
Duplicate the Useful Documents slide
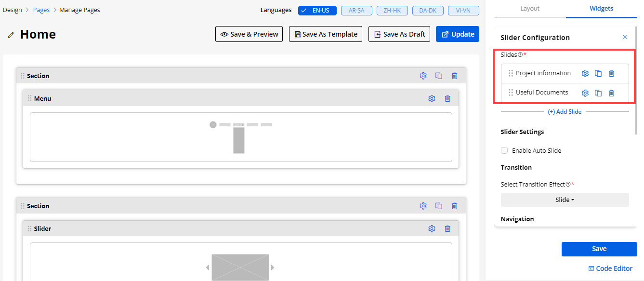[x=598, y=93]
